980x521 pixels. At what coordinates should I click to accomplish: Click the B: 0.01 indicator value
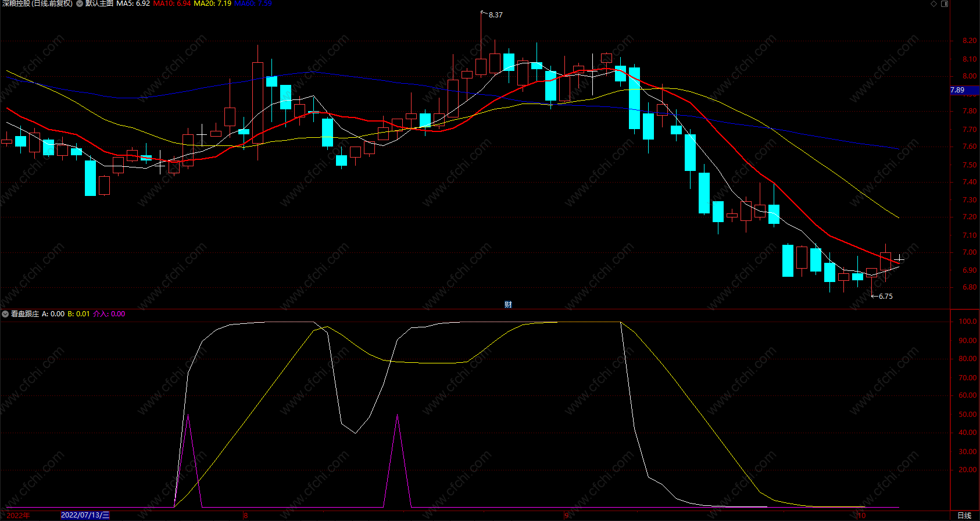click(79, 314)
